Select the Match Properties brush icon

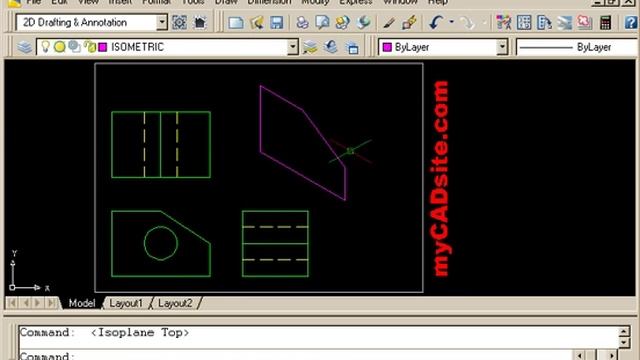coord(389,22)
